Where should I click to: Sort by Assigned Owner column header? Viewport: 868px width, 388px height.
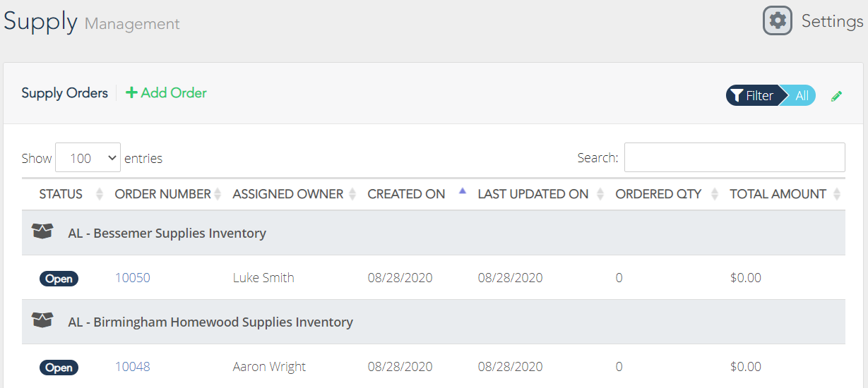(288, 194)
